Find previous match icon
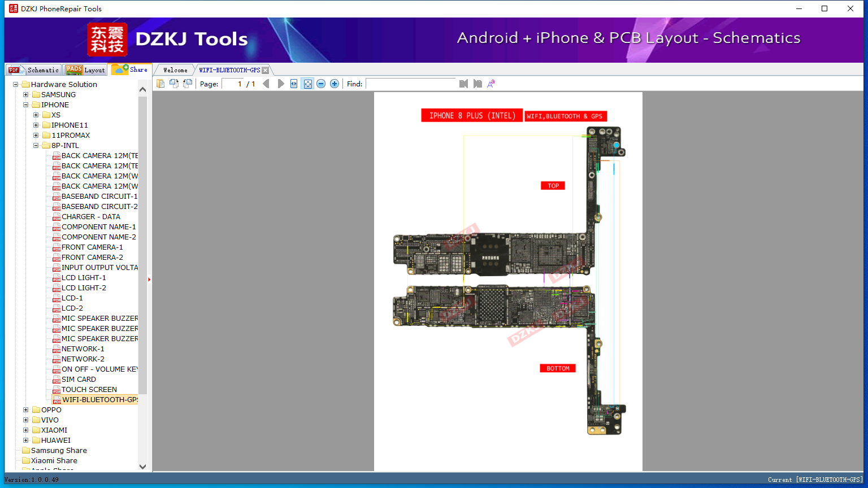This screenshot has height=488, width=868. click(x=464, y=84)
